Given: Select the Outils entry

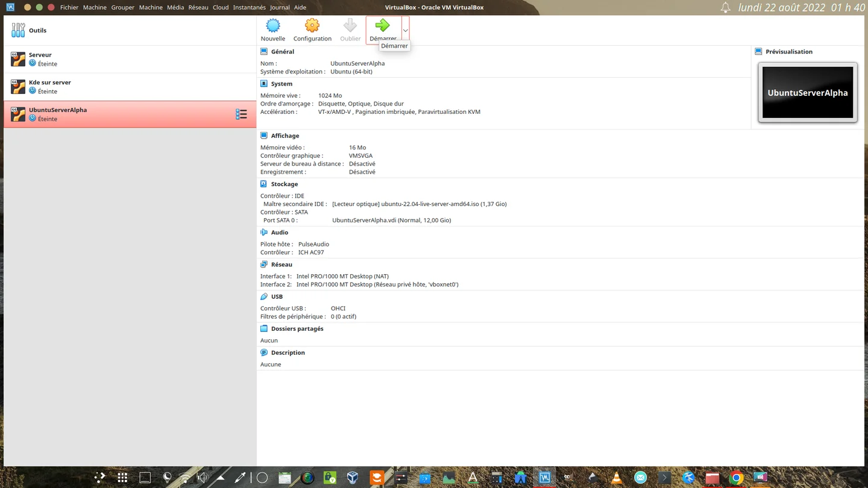Looking at the screenshot, I should click(130, 30).
